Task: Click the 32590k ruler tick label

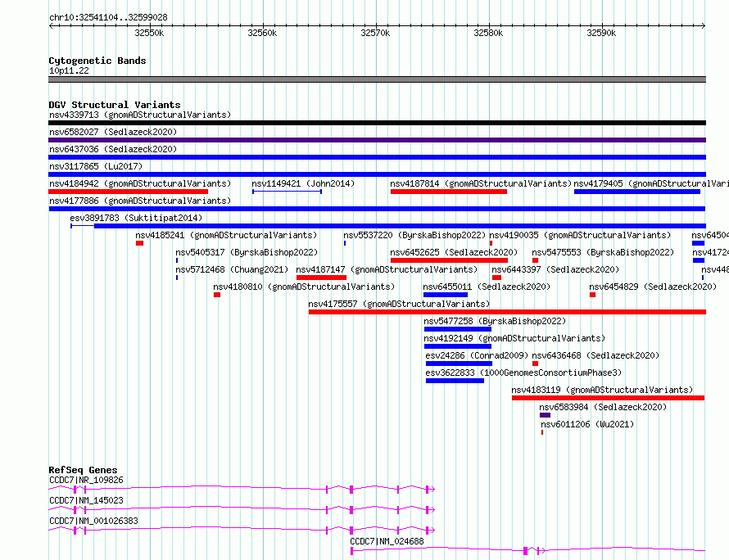Action: 601,33
